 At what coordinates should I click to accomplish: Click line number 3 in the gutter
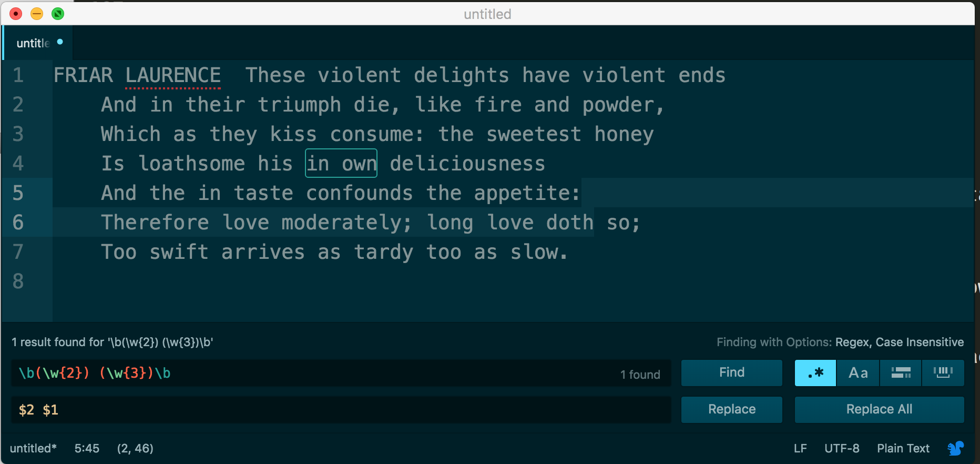pyautogui.click(x=18, y=134)
